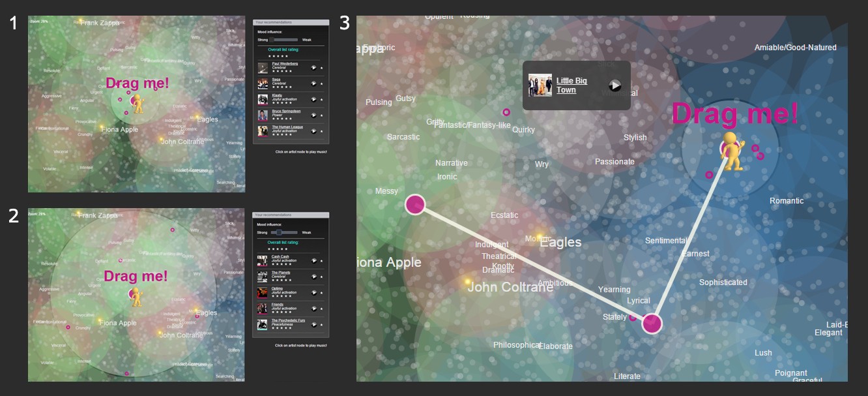Click Mood influence slider above Cash Cash list
The image size is (868, 396).
(284, 232)
